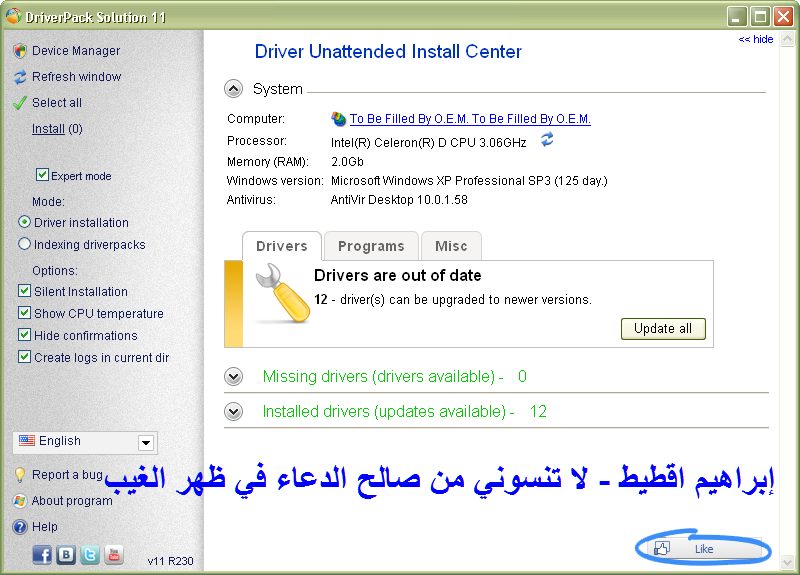Open the Facebook social icon
The width and height of the screenshot is (800, 575).
pos(42,555)
